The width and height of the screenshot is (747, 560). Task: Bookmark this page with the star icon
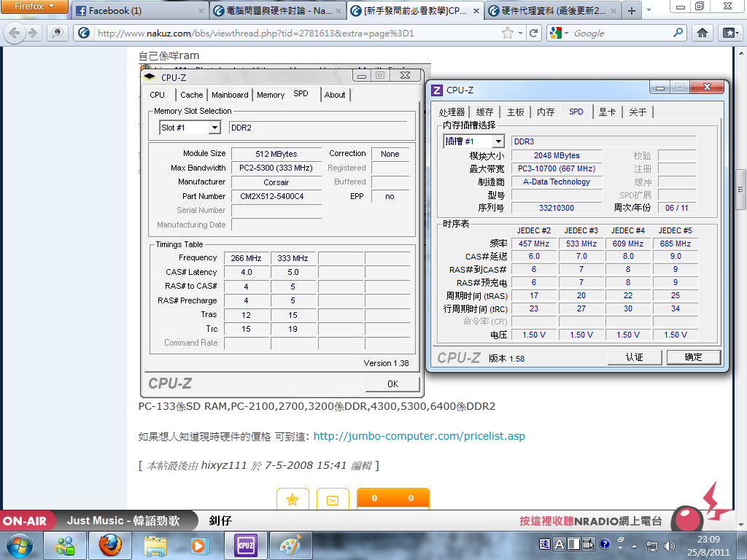point(507,33)
